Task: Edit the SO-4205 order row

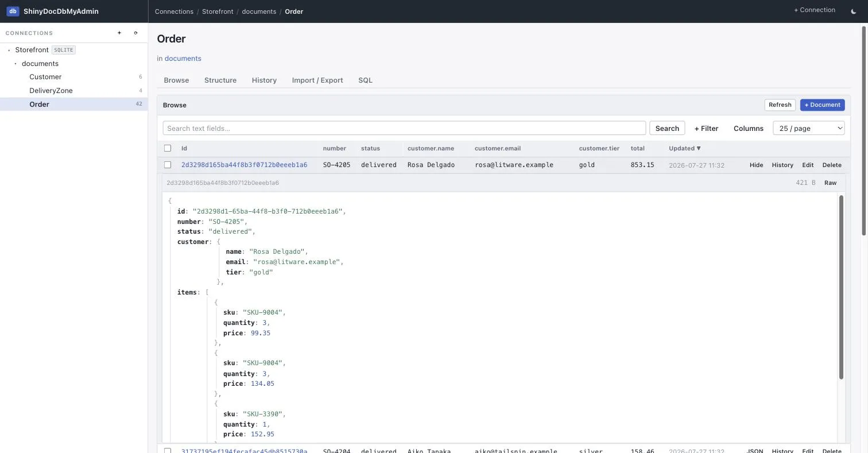Action: [808, 165]
